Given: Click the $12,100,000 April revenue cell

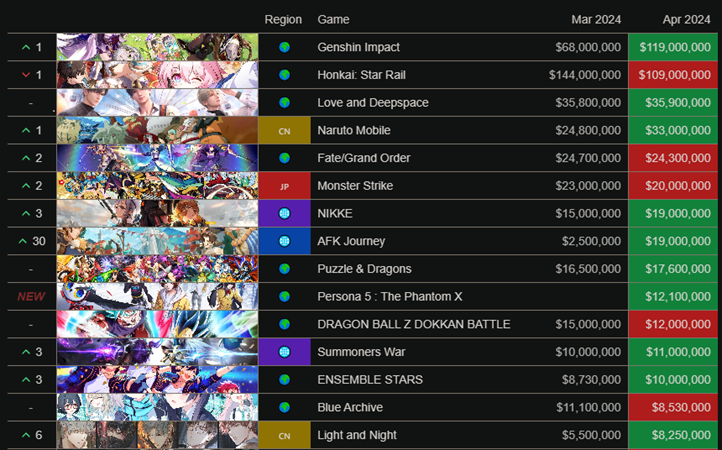Looking at the screenshot, I should (x=673, y=297).
